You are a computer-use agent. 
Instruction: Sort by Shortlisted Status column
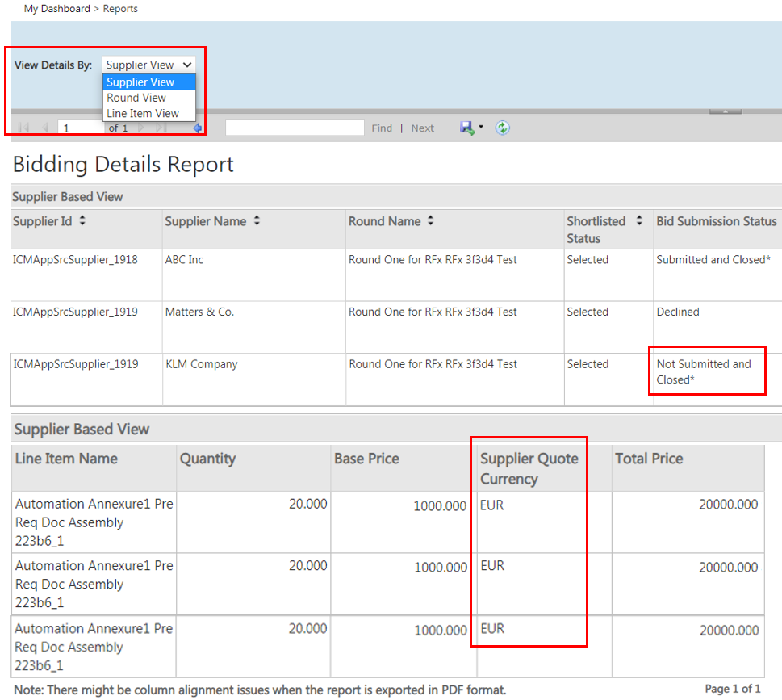click(639, 221)
